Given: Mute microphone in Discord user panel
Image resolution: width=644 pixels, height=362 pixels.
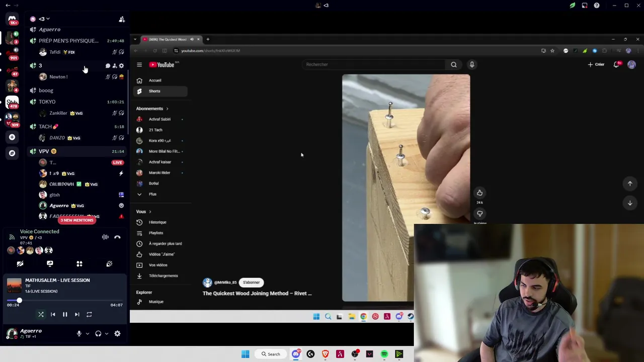Looking at the screenshot, I should 79,333.
